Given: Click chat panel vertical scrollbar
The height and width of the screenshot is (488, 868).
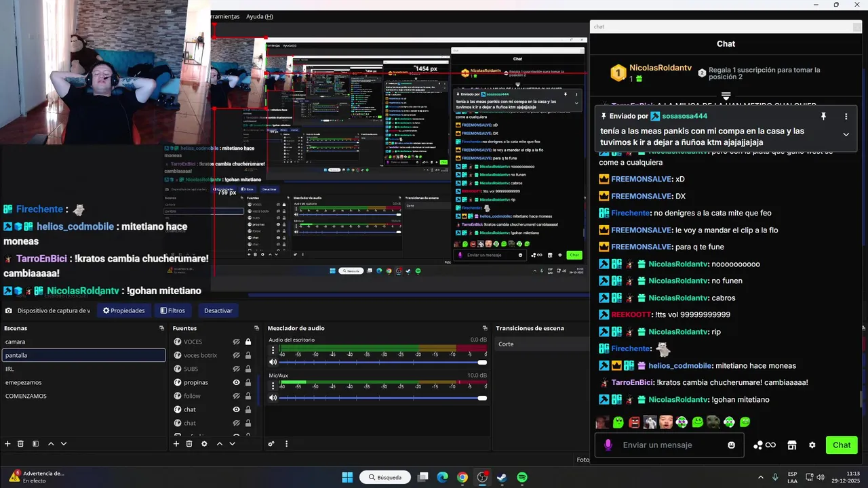Looking at the screenshot, I should coord(862,399).
